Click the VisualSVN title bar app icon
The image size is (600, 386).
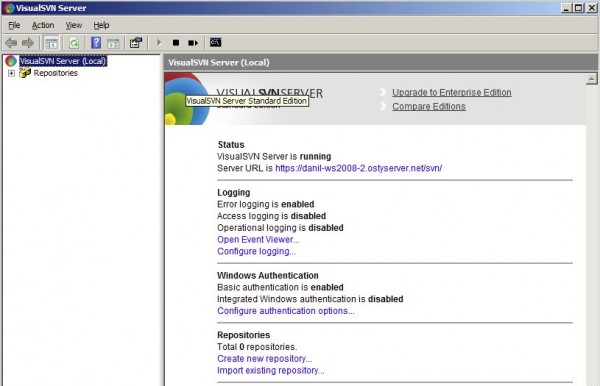(8, 8)
